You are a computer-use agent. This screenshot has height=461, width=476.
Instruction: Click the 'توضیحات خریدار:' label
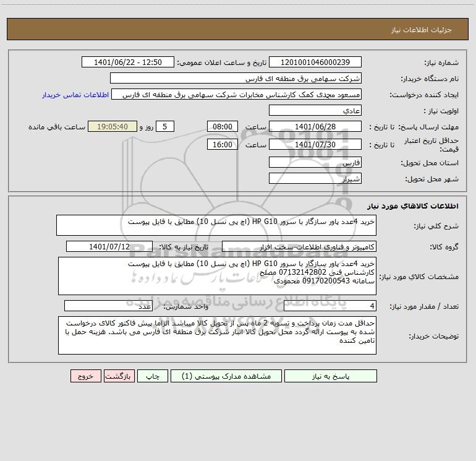[x=434, y=337]
